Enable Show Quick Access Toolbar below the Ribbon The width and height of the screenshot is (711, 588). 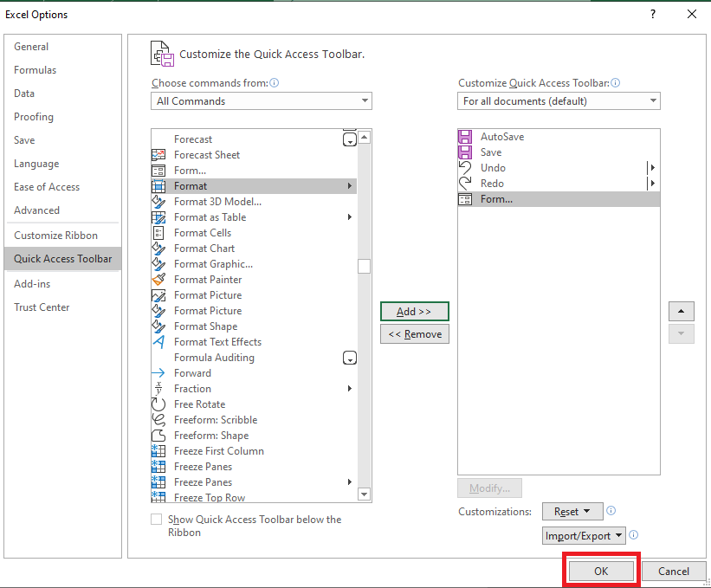pyautogui.click(x=157, y=520)
